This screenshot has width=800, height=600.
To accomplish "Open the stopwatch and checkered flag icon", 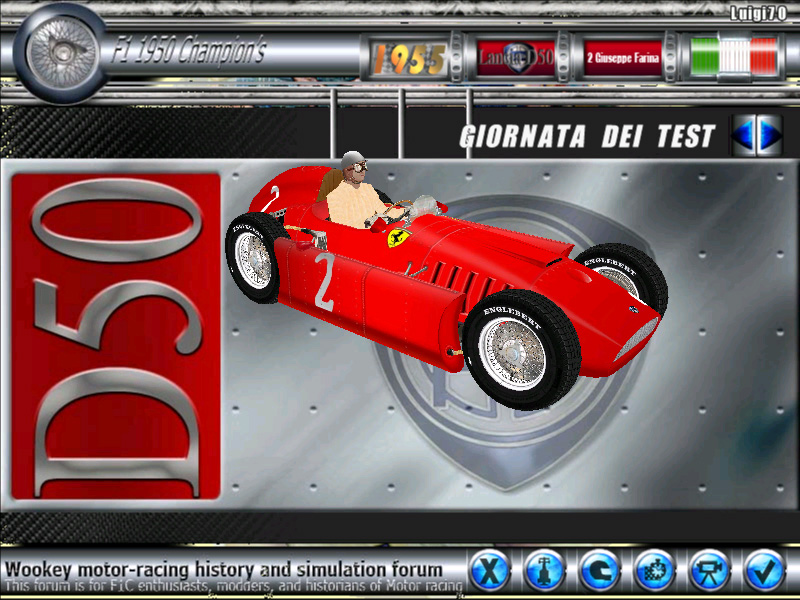I will pos(655,569).
